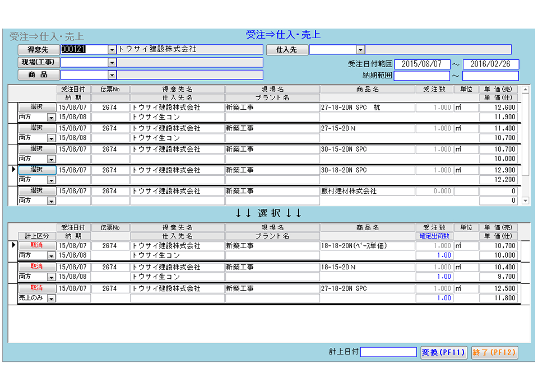Open the 仕入先 dropdown arrow
The width and height of the screenshot is (538, 392).
point(360,49)
